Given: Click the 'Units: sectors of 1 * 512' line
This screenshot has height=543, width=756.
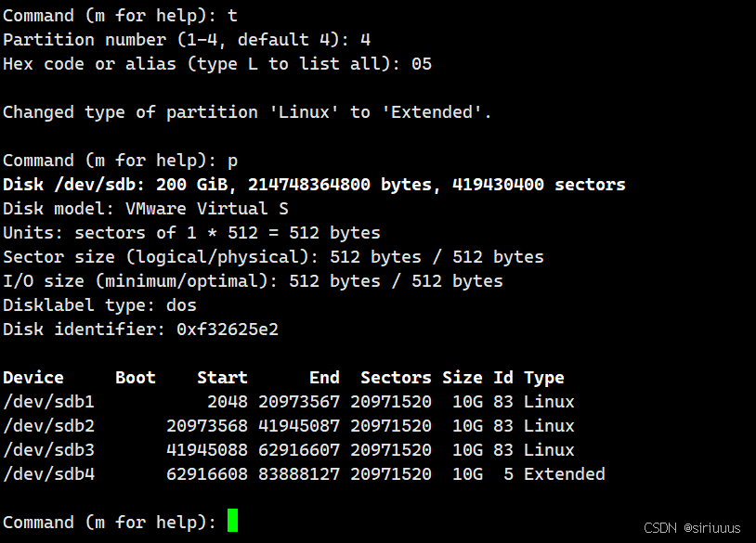Looking at the screenshot, I should click(191, 233).
